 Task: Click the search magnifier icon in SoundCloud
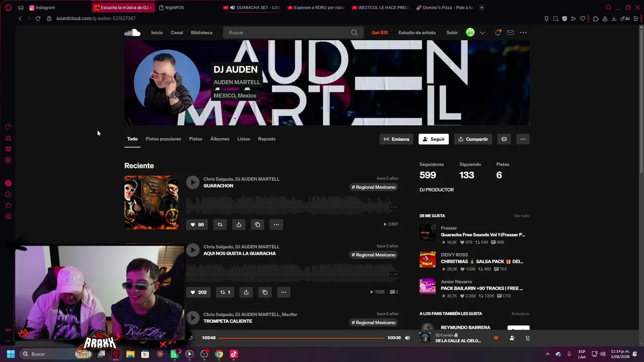coord(354,33)
